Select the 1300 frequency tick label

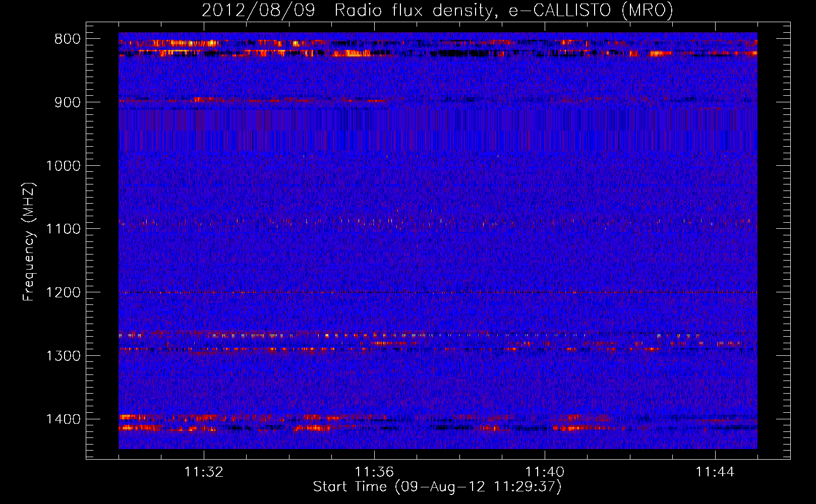coord(64,356)
